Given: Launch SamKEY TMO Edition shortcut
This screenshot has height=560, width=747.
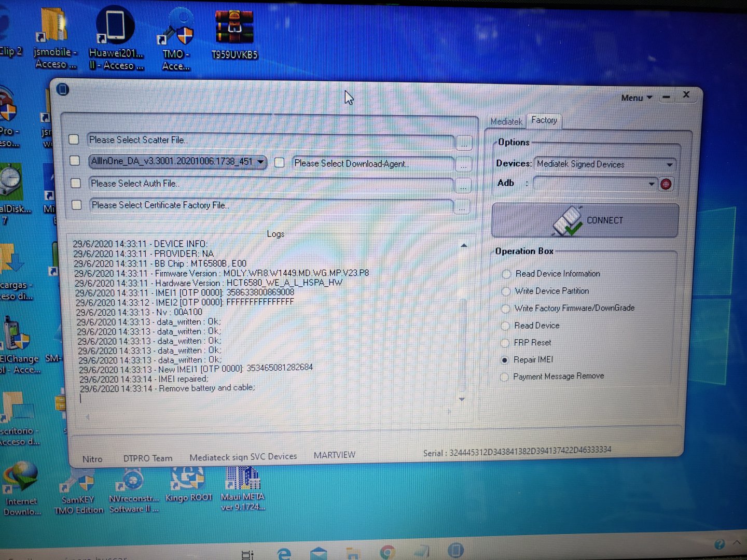Looking at the screenshot, I should pos(79,490).
